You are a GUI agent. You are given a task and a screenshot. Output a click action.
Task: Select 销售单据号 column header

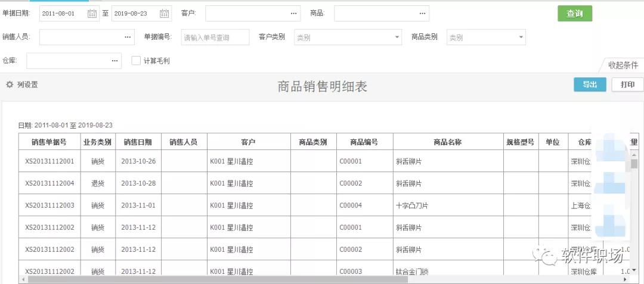49,142
